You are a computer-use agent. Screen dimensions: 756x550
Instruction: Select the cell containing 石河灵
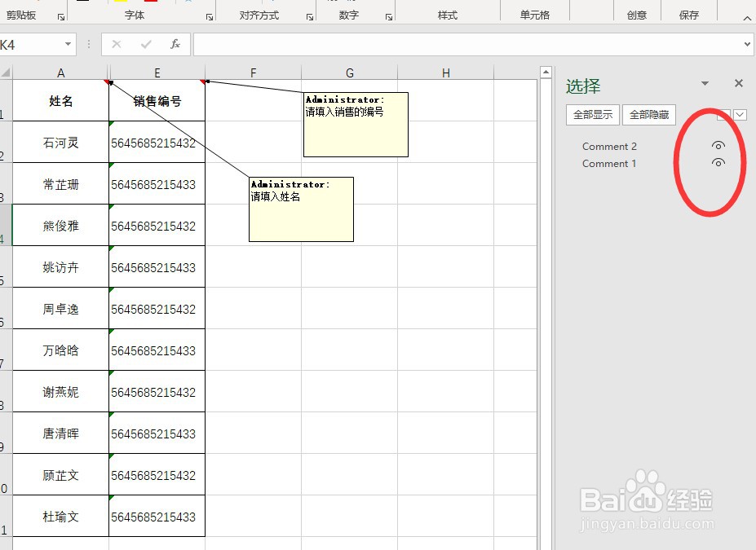coord(60,142)
